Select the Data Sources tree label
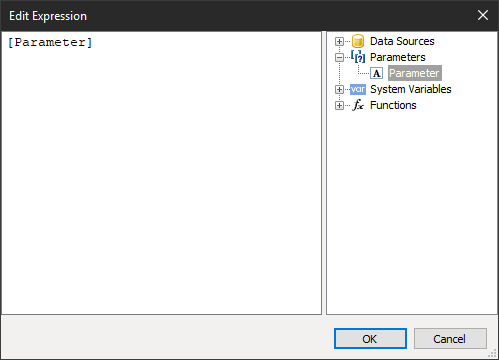This screenshot has width=499, height=360. [402, 41]
